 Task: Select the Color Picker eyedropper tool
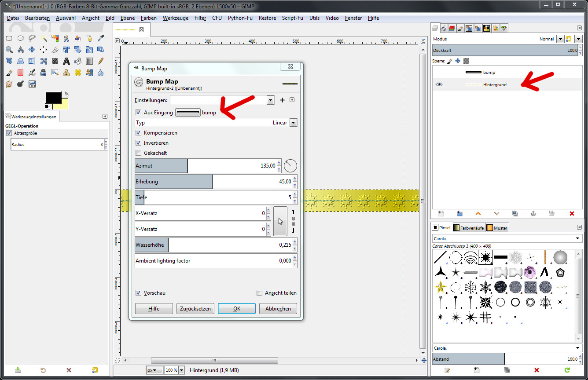coord(100,38)
